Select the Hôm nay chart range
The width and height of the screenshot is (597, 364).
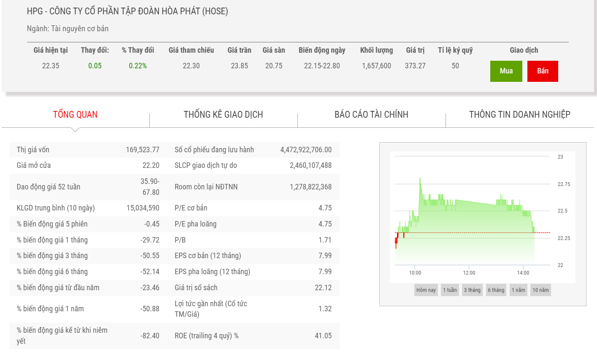point(426,290)
